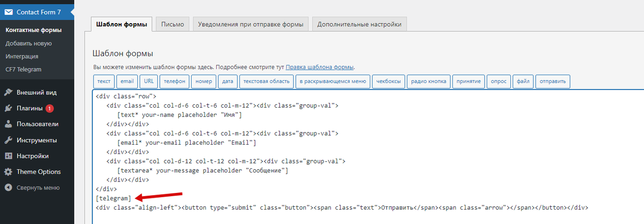The height and width of the screenshot is (224, 644).
Task: Insert a радио кнопка tag
Action: click(429, 81)
